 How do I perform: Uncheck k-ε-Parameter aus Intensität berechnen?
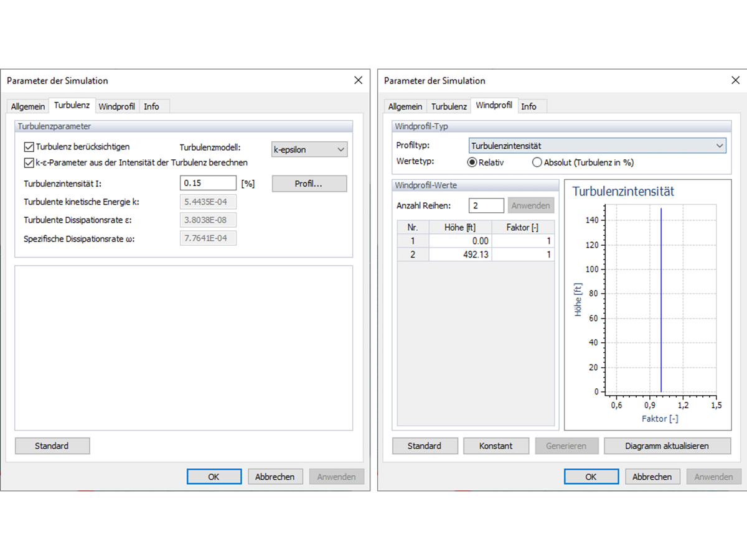coord(29,163)
